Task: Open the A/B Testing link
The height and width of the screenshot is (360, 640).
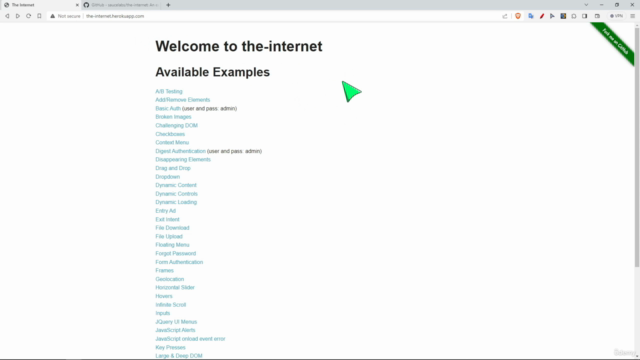Action: [x=169, y=91]
